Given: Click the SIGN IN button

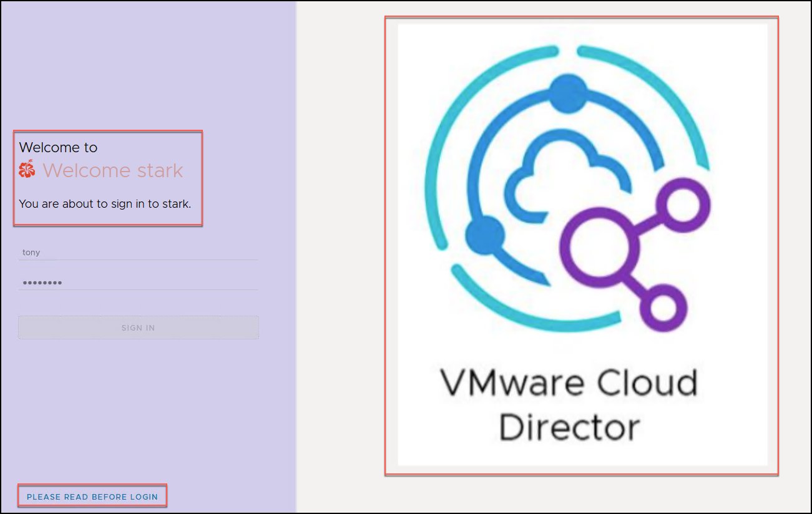Looking at the screenshot, I should coord(138,327).
